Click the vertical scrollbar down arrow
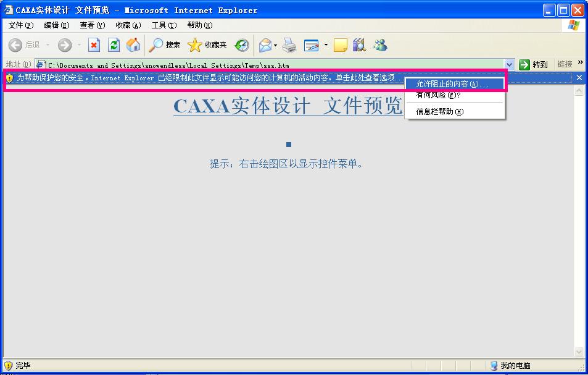588x375 pixels. click(579, 352)
